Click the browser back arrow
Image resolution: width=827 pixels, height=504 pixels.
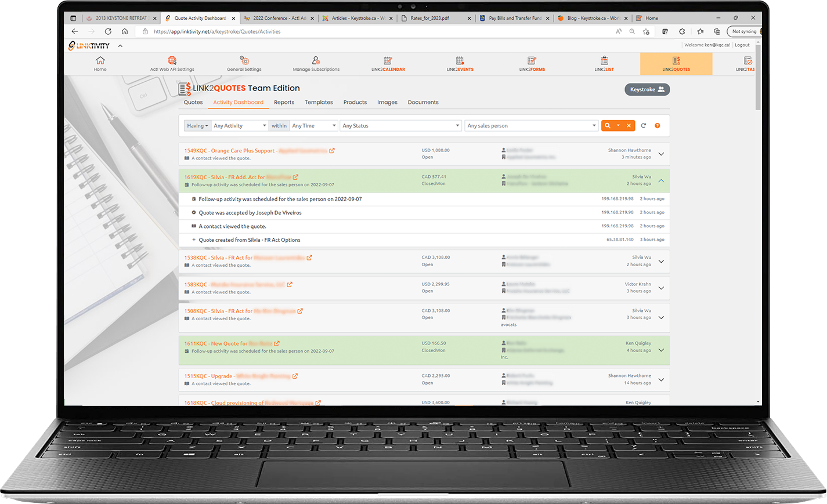click(x=74, y=31)
